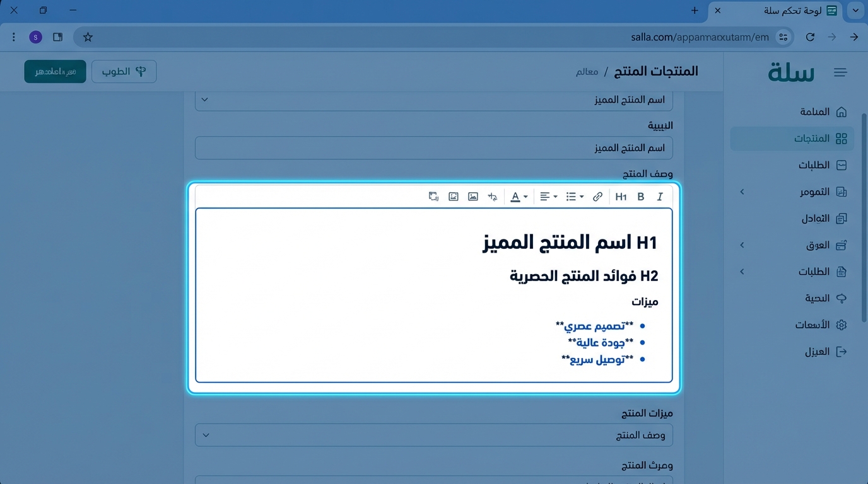Toggle italic formatting in the editor
This screenshot has height=484, width=868.
[660, 197]
